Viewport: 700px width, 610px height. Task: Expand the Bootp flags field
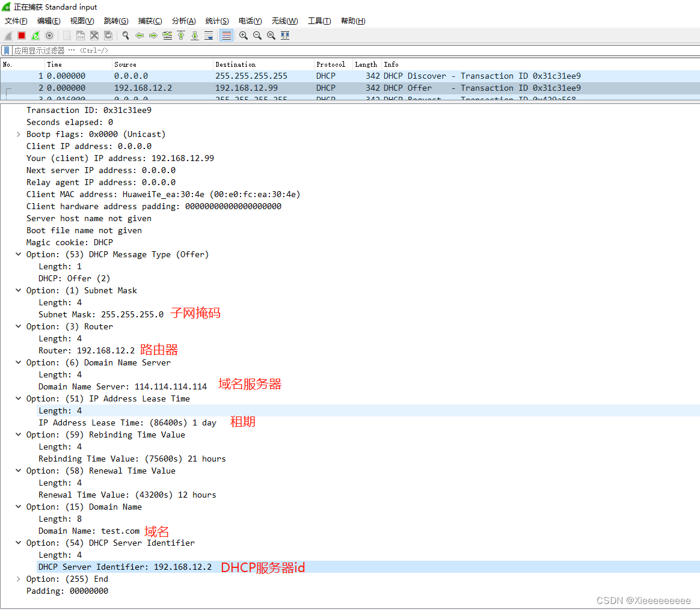coord(18,133)
